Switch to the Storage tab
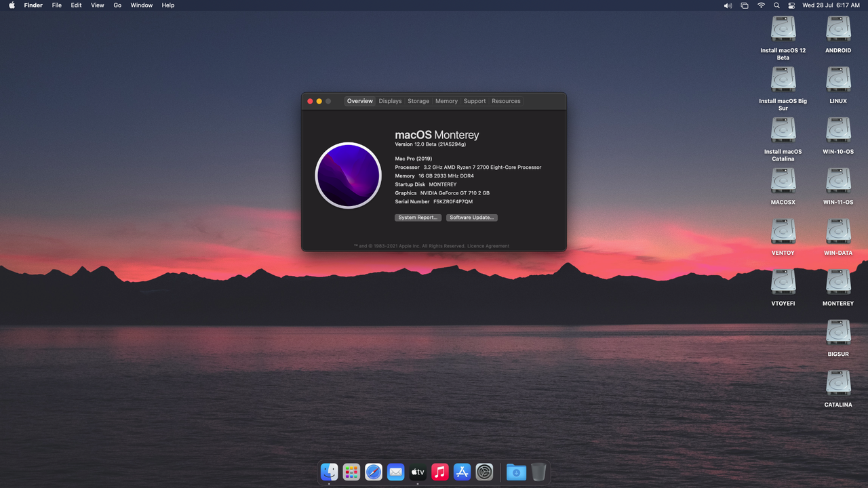This screenshot has height=488, width=868. (418, 101)
